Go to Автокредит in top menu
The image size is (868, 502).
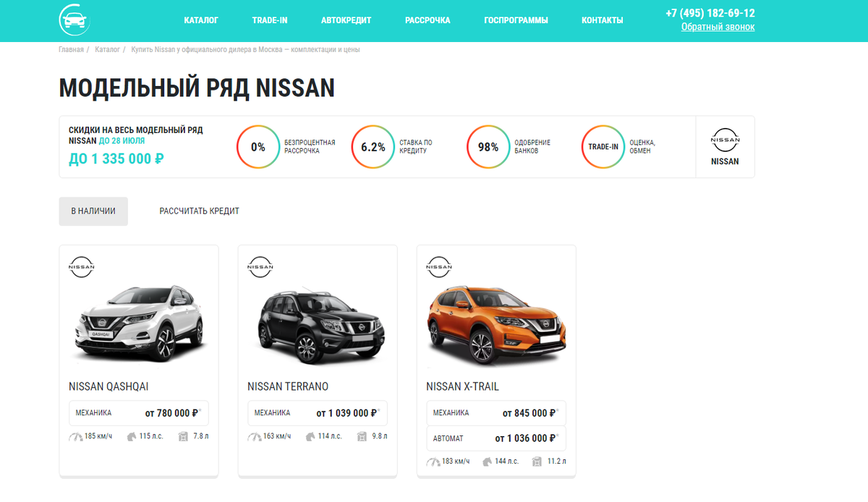click(346, 20)
